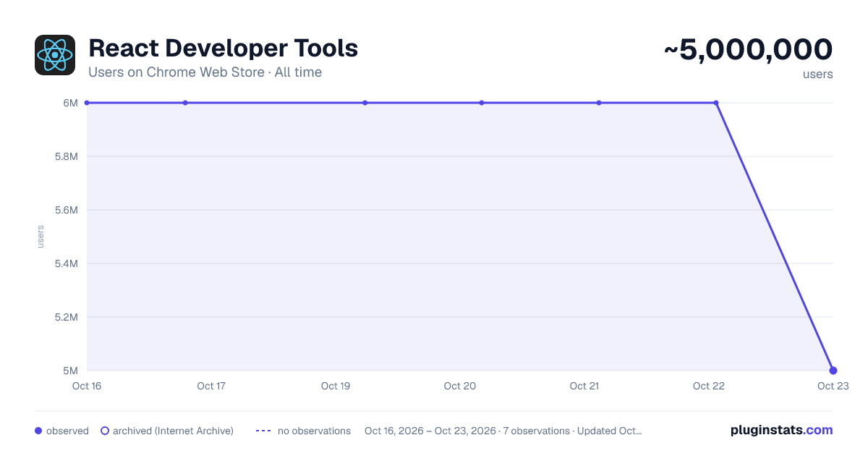Click the Oct 16 x-axis label
Screen dimensions: 868x456
tap(87, 386)
